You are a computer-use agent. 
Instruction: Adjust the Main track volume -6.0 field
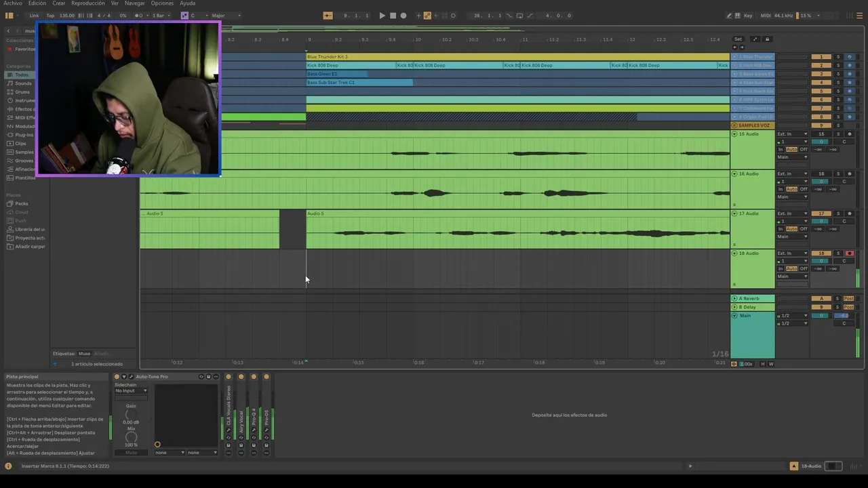pos(843,316)
